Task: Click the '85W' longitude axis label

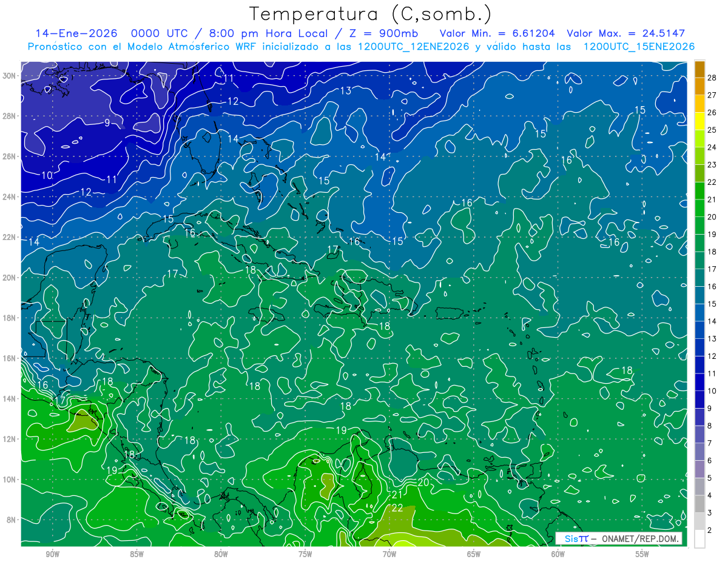Action: 136,554
